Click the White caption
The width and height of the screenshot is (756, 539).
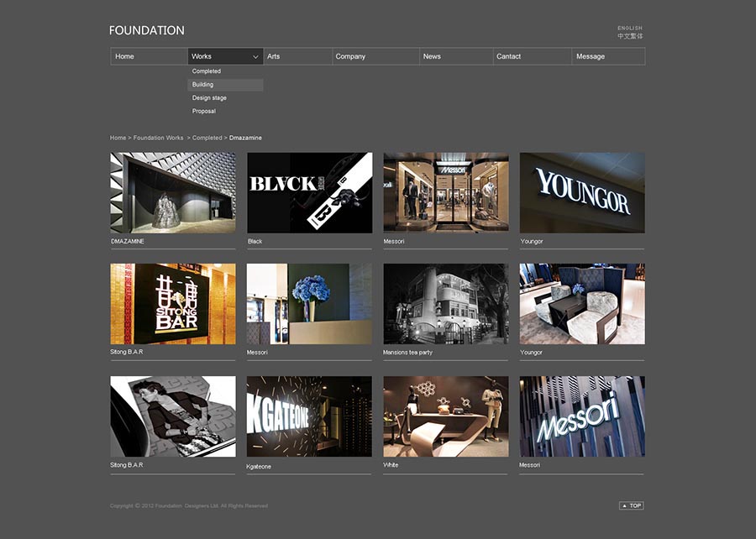click(391, 465)
